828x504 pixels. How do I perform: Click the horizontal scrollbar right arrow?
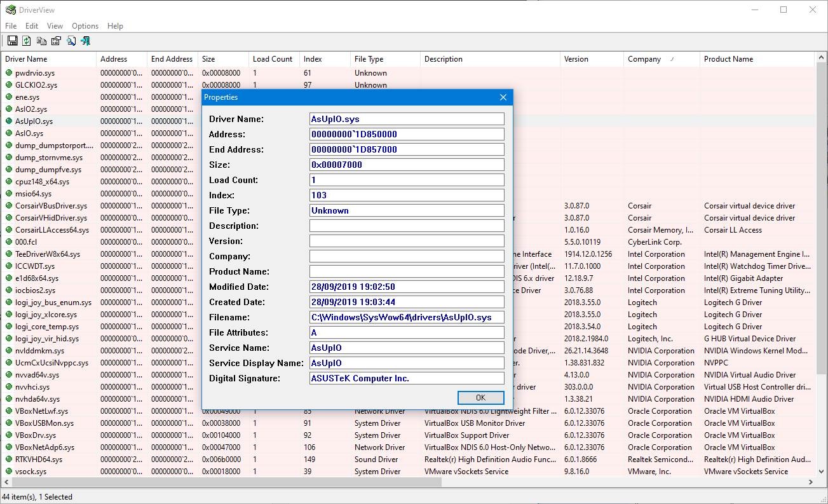click(x=810, y=482)
